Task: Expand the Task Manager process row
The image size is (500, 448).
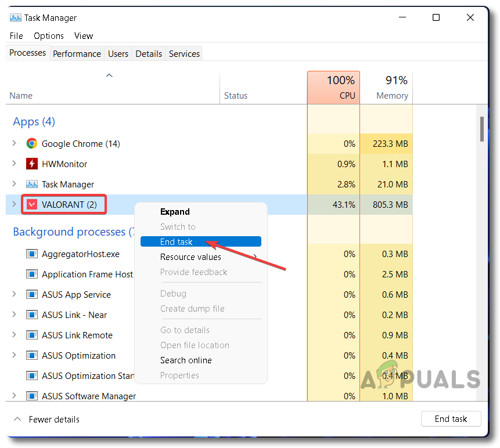Action: pos(14,184)
